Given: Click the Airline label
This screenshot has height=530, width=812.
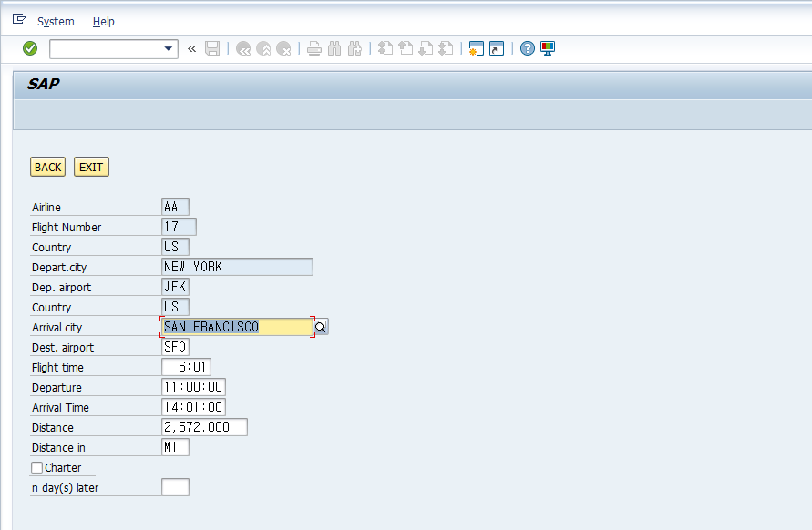Looking at the screenshot, I should (46, 208).
